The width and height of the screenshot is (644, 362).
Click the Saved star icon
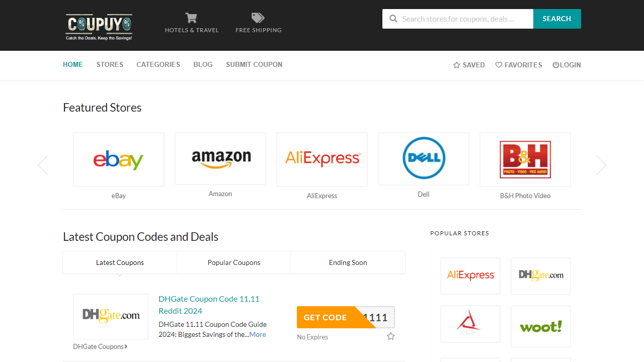point(457,65)
